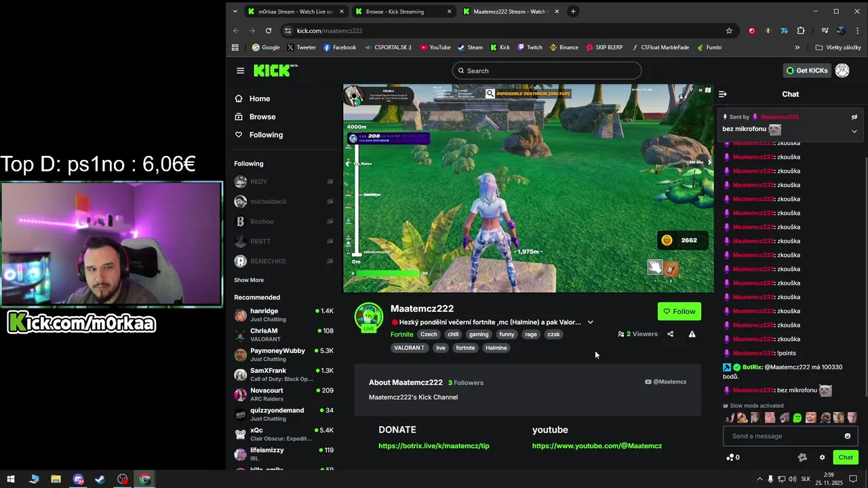Open new browser tab

point(573,11)
